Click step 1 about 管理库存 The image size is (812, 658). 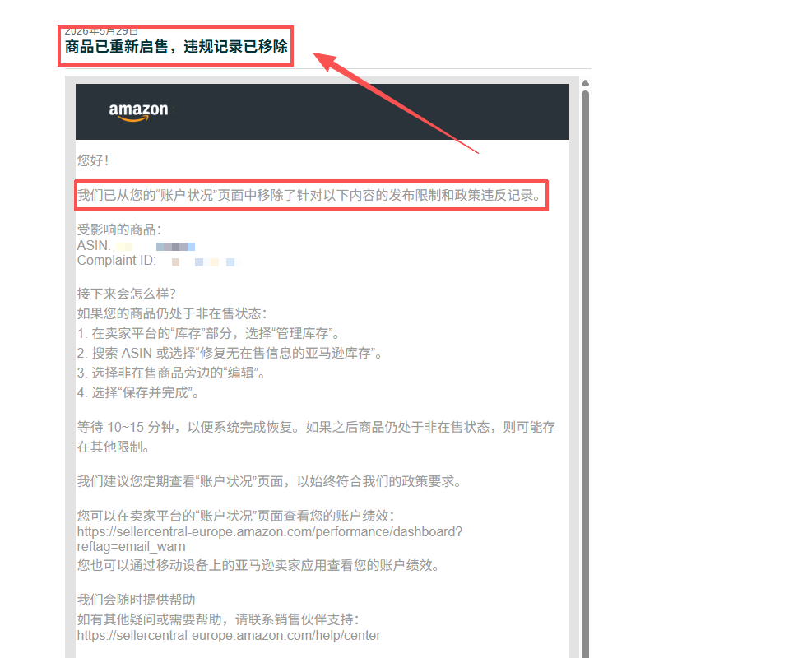[209, 333]
